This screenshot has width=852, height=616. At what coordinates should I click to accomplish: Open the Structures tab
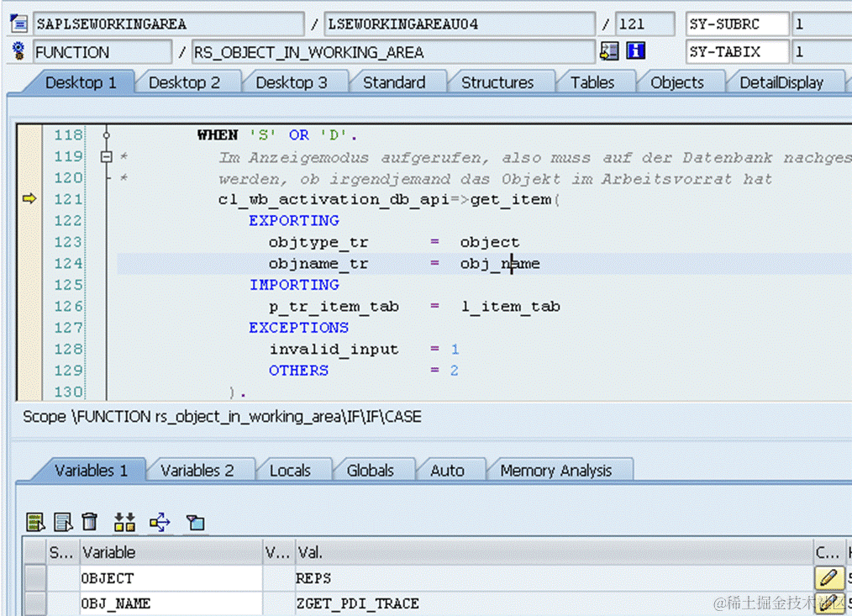497,82
